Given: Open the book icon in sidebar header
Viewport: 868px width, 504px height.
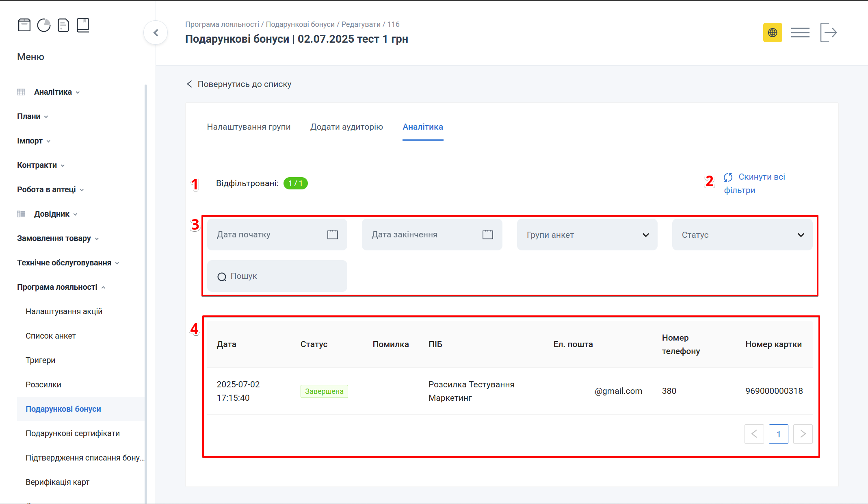Looking at the screenshot, I should pos(83,25).
